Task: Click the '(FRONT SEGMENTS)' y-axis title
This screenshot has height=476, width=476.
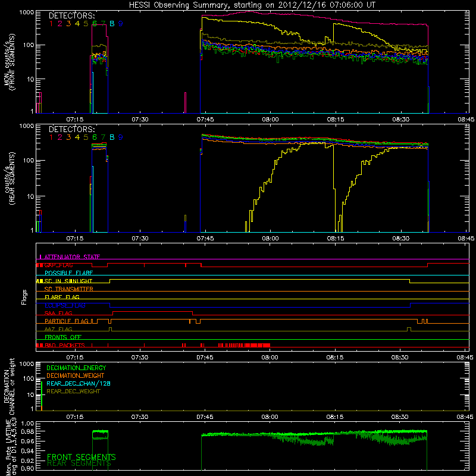Action: coord(12,62)
